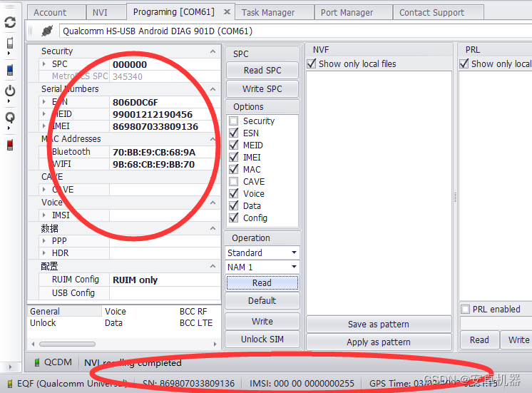
Task: Click the red phone sidebar icon
Action: click(x=10, y=145)
